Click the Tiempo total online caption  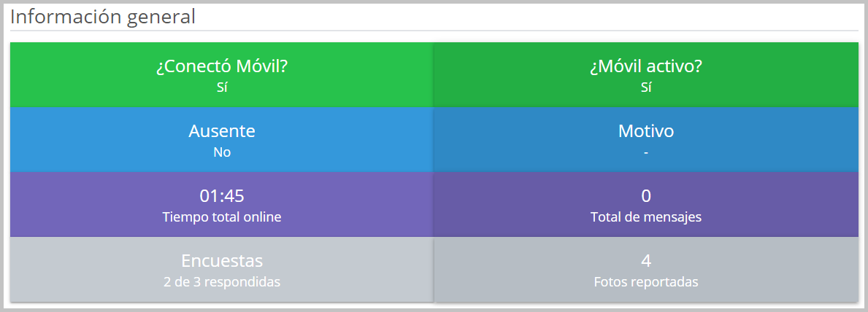pos(222,217)
